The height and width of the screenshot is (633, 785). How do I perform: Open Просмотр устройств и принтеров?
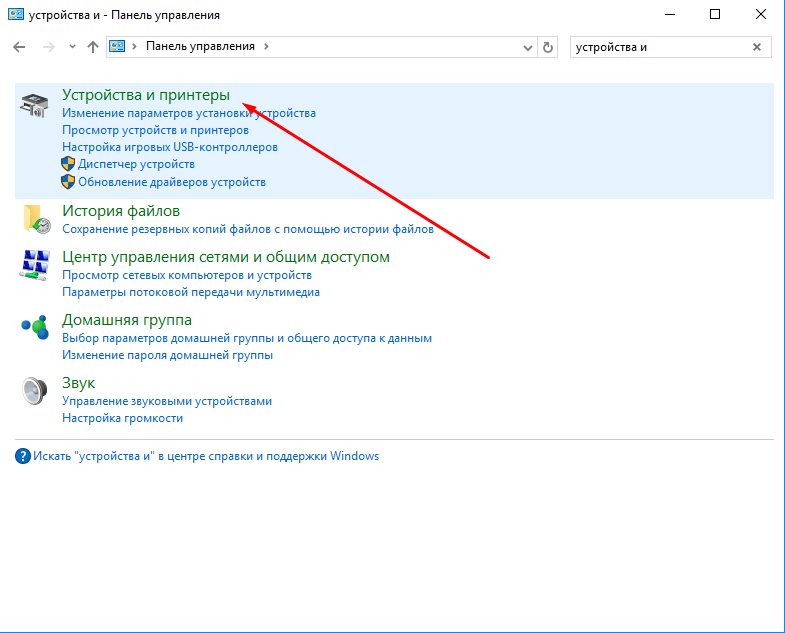pyautogui.click(x=155, y=130)
